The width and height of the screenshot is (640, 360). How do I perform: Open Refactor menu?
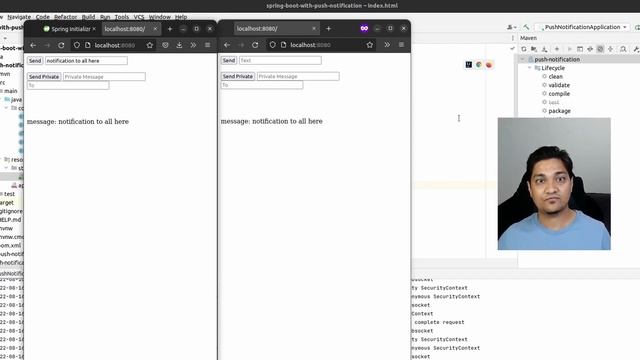tap(65, 17)
